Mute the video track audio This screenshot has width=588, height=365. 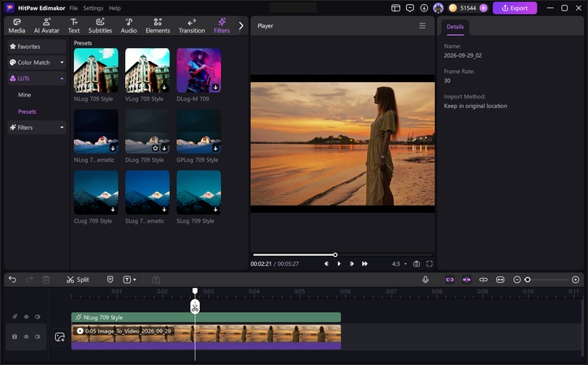click(37, 337)
